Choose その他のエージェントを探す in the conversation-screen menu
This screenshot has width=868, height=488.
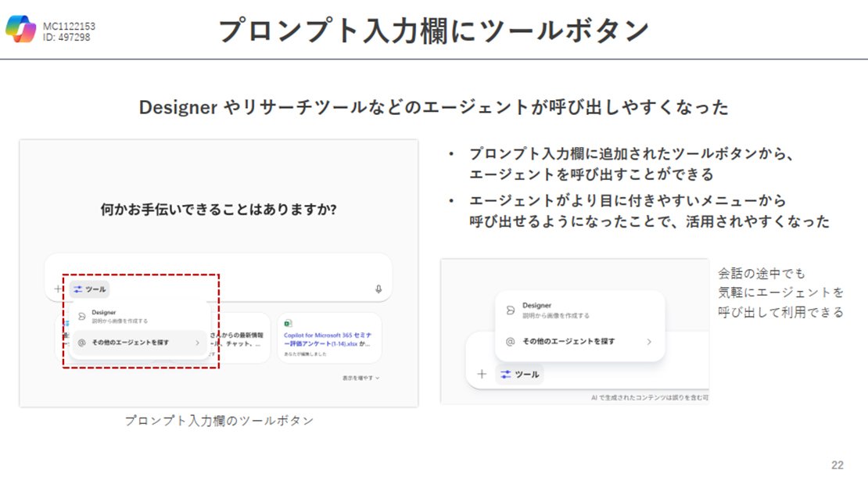pos(579,341)
